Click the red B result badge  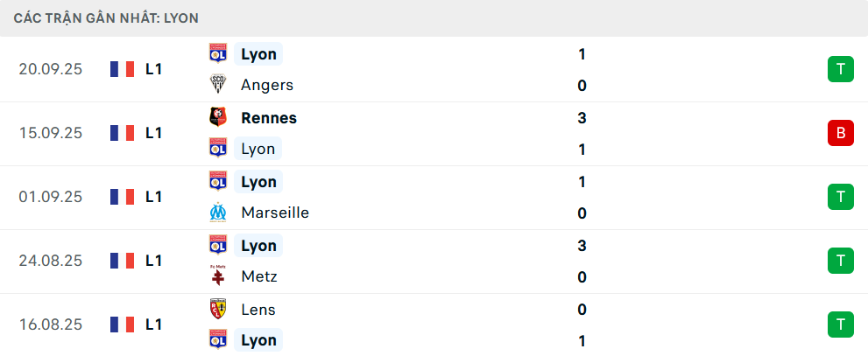840,133
